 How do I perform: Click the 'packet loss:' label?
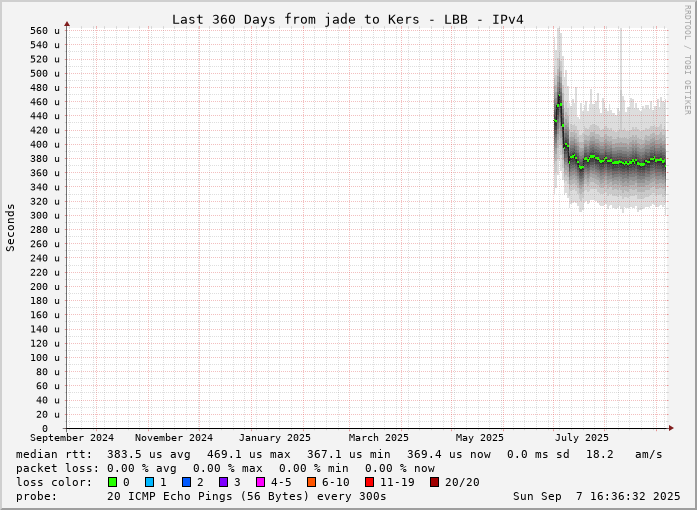tap(57, 468)
